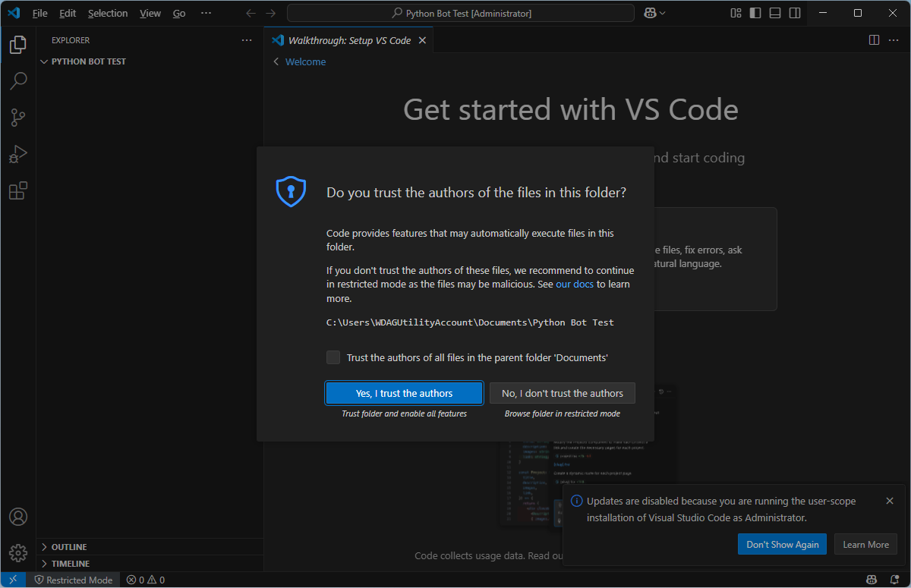Screen dimensions: 911x588
Task: Click the EXPLORER panel title
Action: (x=71, y=40)
